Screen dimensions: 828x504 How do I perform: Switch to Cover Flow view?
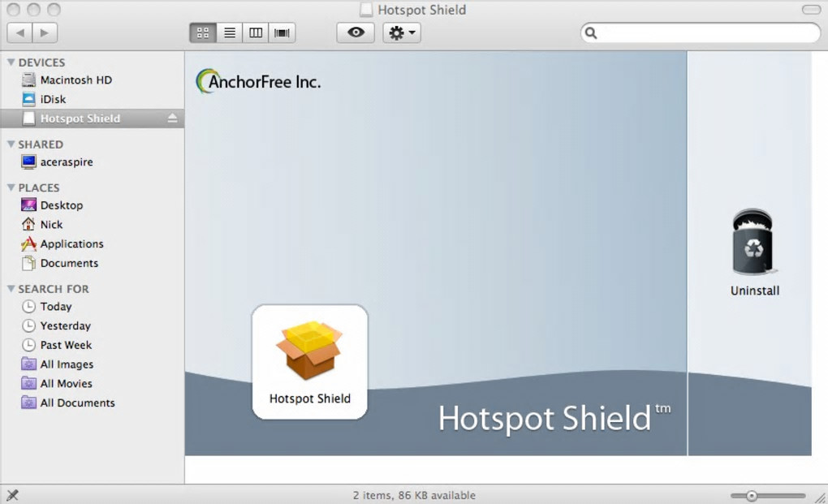tap(282, 32)
